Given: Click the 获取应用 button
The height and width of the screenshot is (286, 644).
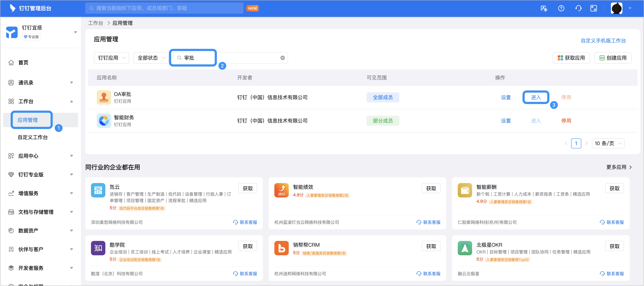Looking at the screenshot, I should tap(571, 58).
